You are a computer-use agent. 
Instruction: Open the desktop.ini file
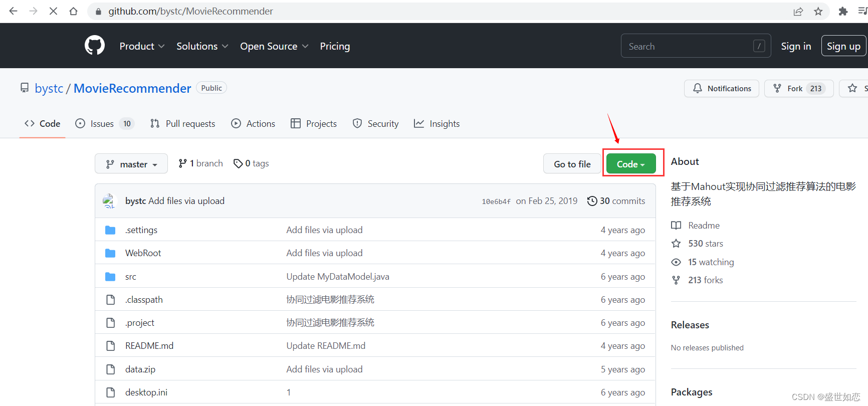pyautogui.click(x=146, y=392)
